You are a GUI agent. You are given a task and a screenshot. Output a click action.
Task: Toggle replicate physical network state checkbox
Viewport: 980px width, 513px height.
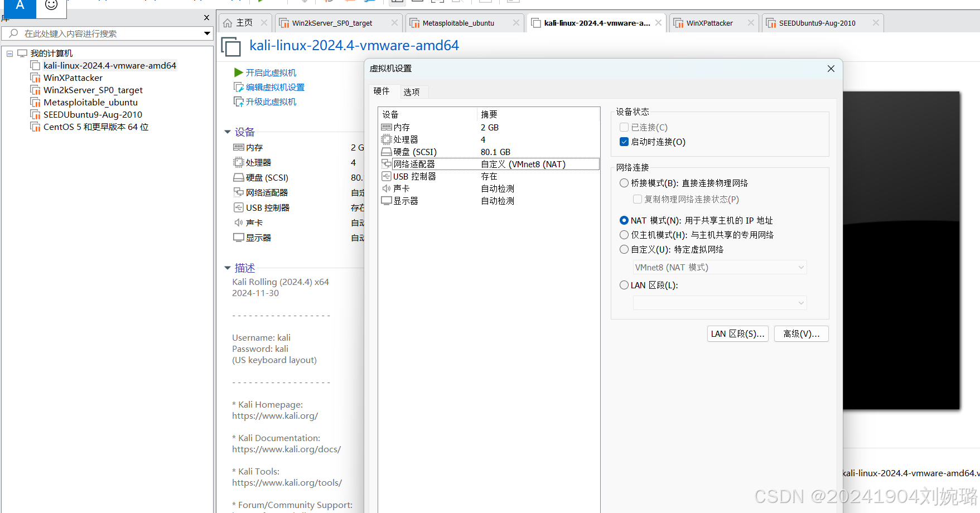pos(638,199)
